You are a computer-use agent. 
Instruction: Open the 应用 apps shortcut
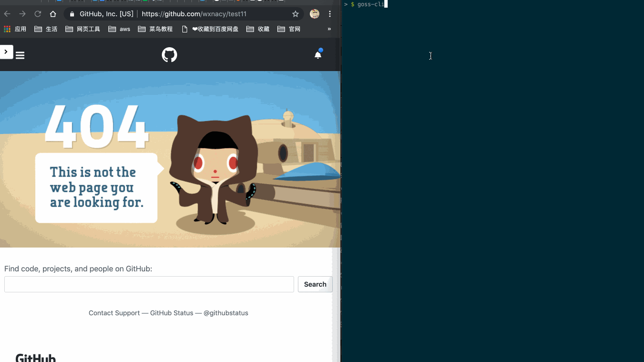[x=15, y=29]
